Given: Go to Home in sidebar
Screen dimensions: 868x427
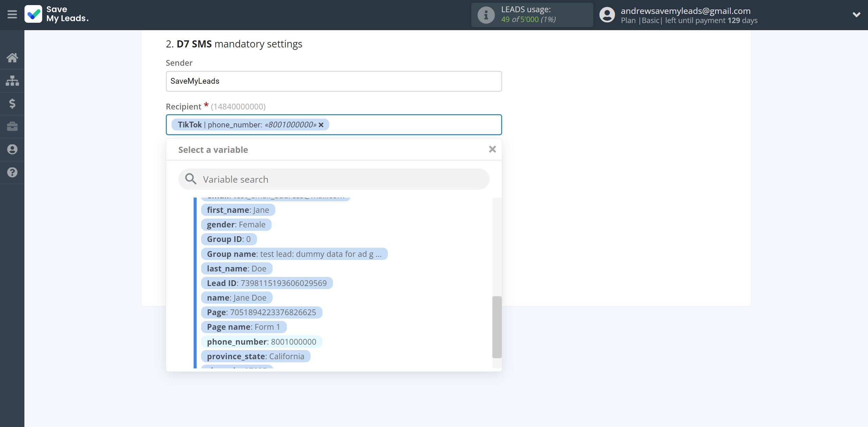Looking at the screenshot, I should point(12,58).
